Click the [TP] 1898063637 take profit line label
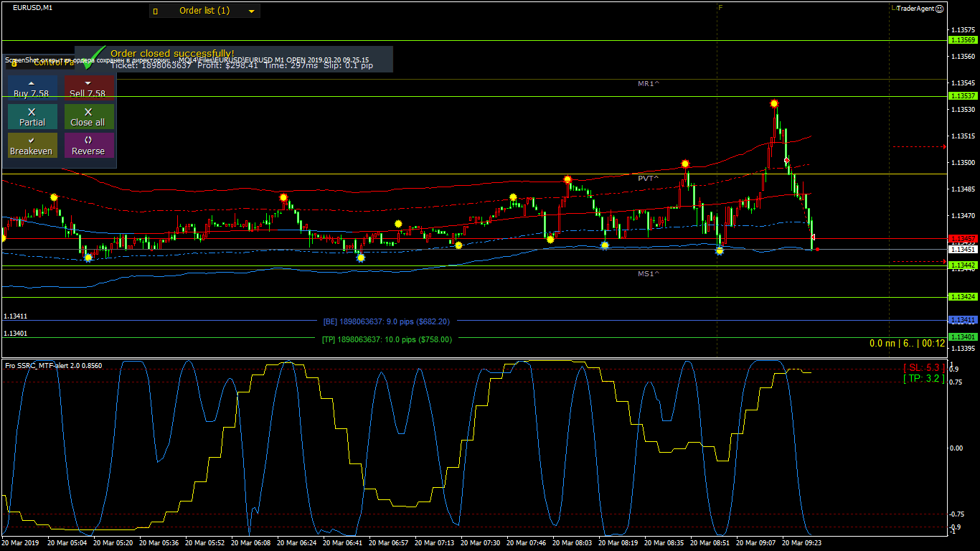Screen dimensions: 980x551 tap(387, 339)
